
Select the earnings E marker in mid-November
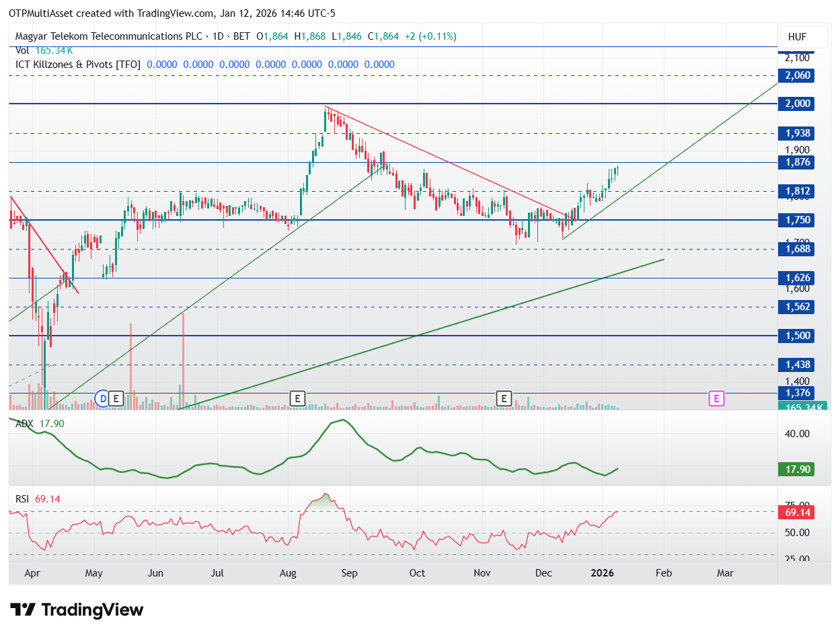[503, 398]
